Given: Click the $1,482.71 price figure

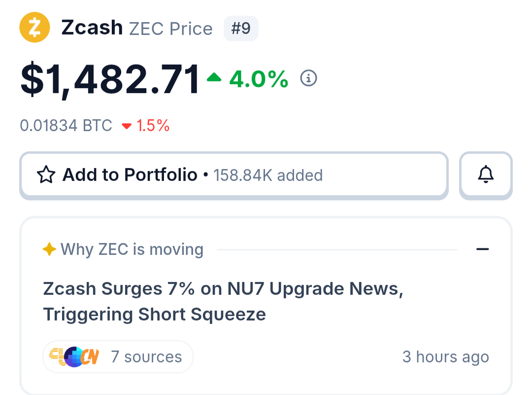Looking at the screenshot, I should pos(110,80).
